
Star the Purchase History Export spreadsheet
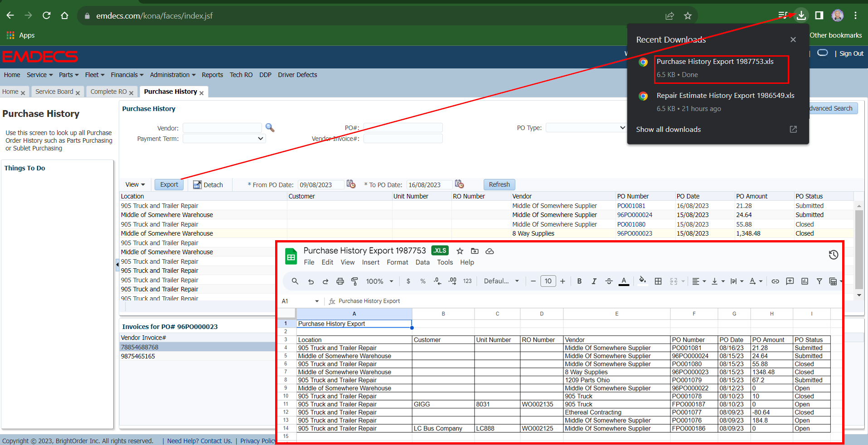click(x=460, y=251)
